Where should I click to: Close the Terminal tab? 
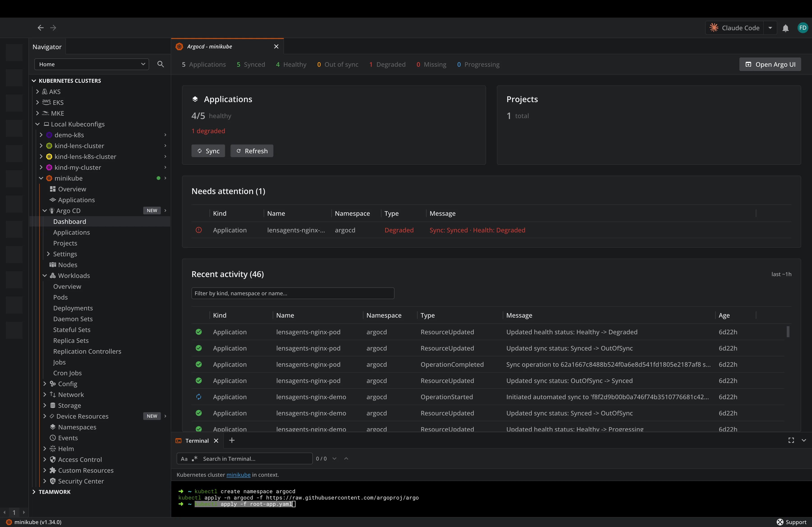pos(216,440)
